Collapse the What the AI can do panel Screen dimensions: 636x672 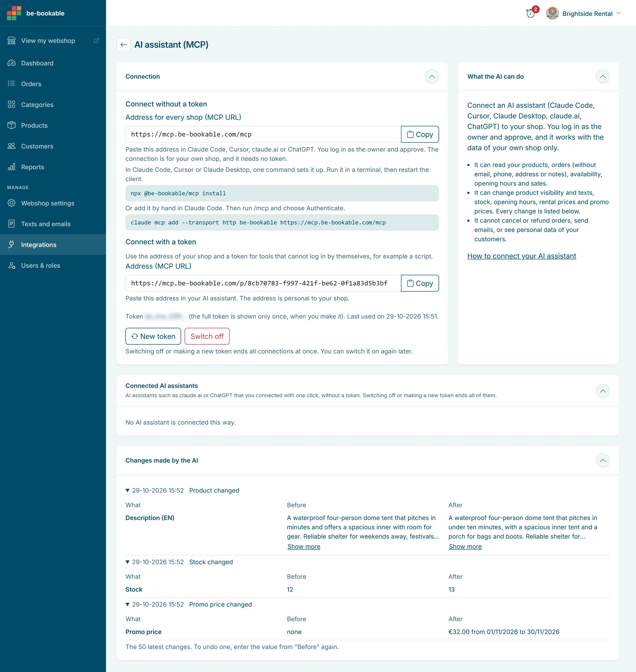point(603,76)
